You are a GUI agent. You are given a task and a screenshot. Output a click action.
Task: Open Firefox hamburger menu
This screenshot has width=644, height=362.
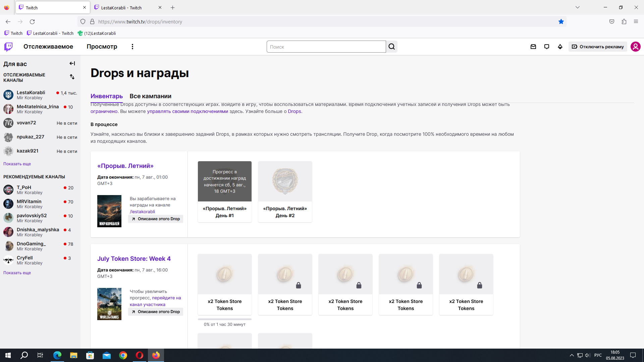point(636,22)
